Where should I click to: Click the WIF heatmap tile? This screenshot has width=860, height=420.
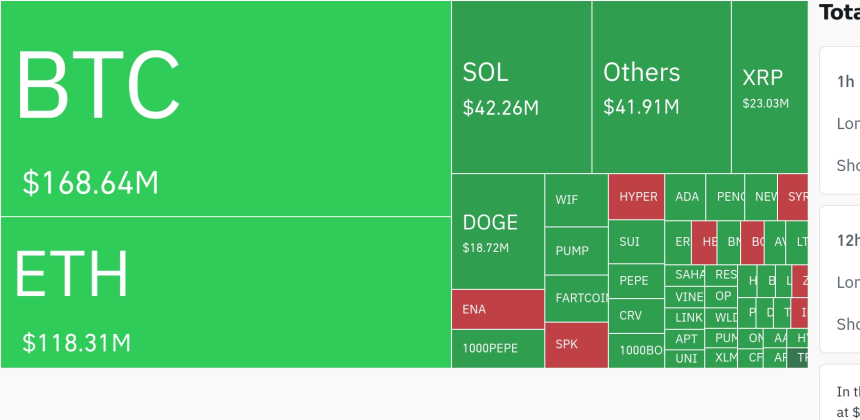point(576,200)
